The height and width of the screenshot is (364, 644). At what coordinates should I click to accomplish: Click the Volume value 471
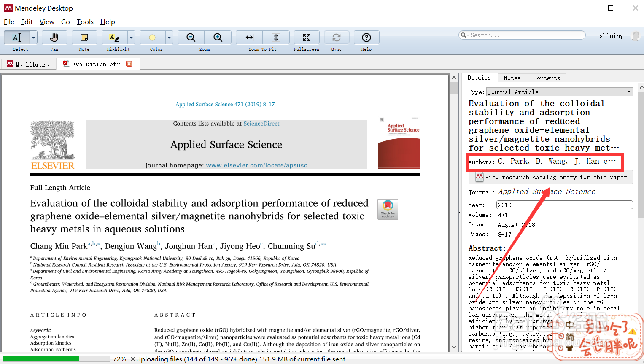coord(503,215)
